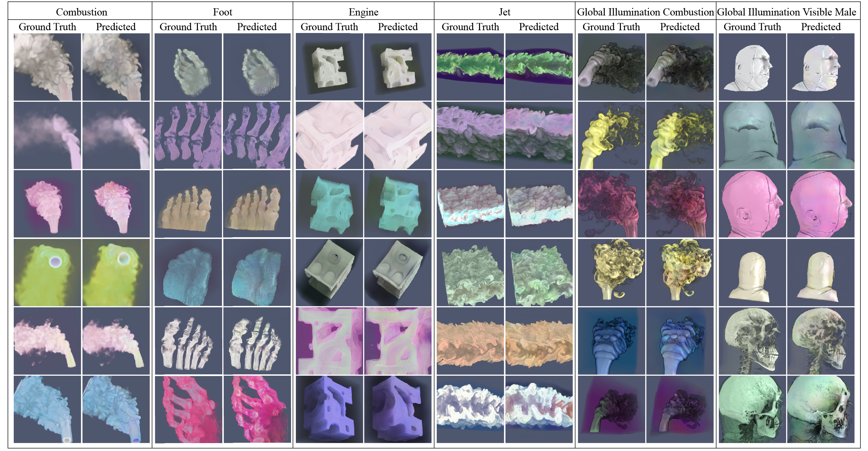868x451 pixels.
Task: Open Foot ground truth tan toes image
Action: tap(188, 204)
